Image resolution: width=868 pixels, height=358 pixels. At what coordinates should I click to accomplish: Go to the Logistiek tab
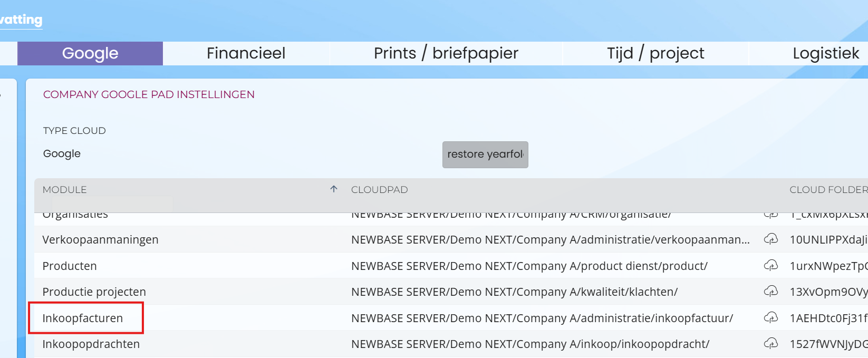(x=825, y=53)
